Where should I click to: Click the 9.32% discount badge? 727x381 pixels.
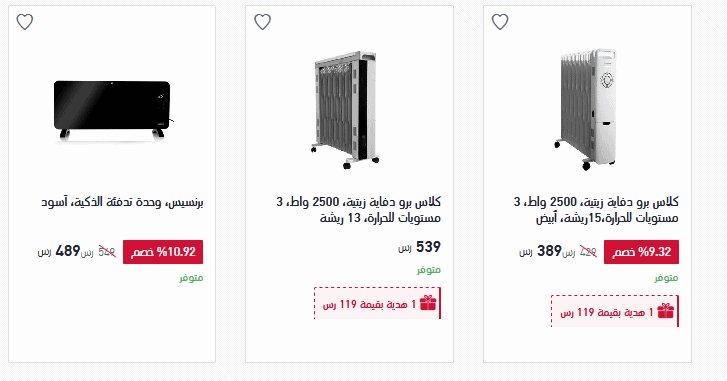point(641,252)
